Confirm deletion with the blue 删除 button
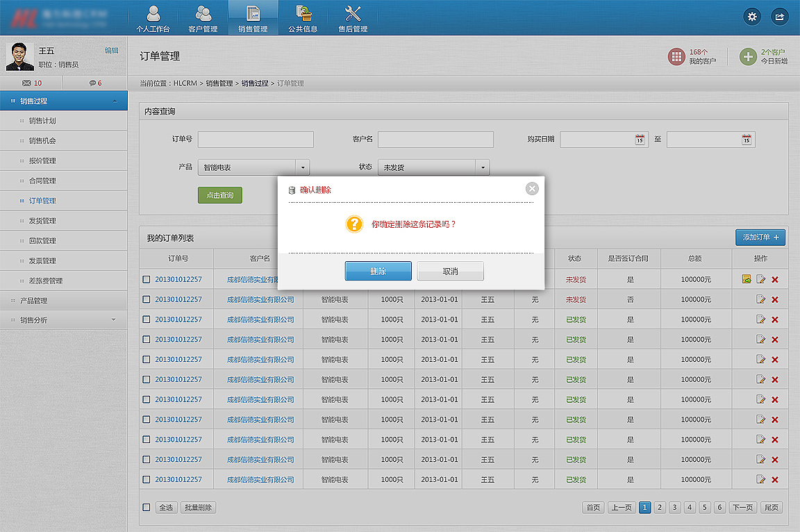The image size is (800, 532). 378,271
